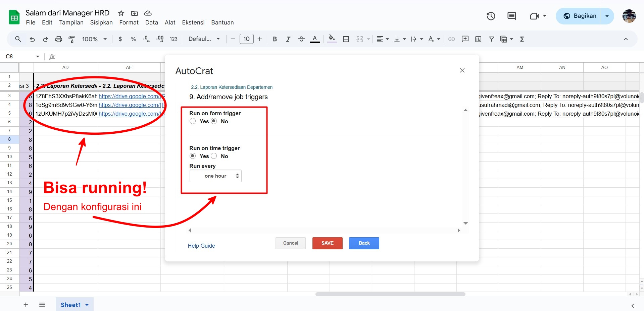Insert a comment from the toolbar
This screenshot has width=644, height=311.
click(x=465, y=39)
